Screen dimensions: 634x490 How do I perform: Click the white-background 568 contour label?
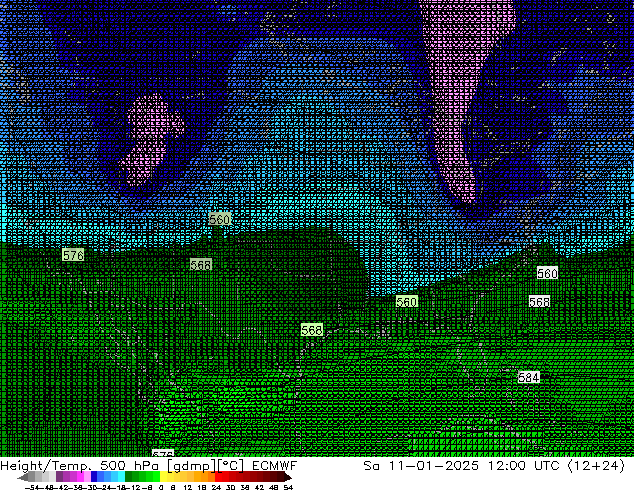[539, 302]
